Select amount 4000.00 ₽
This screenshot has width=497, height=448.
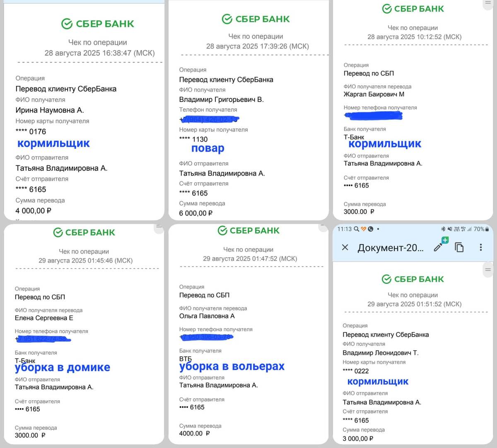coord(195,433)
